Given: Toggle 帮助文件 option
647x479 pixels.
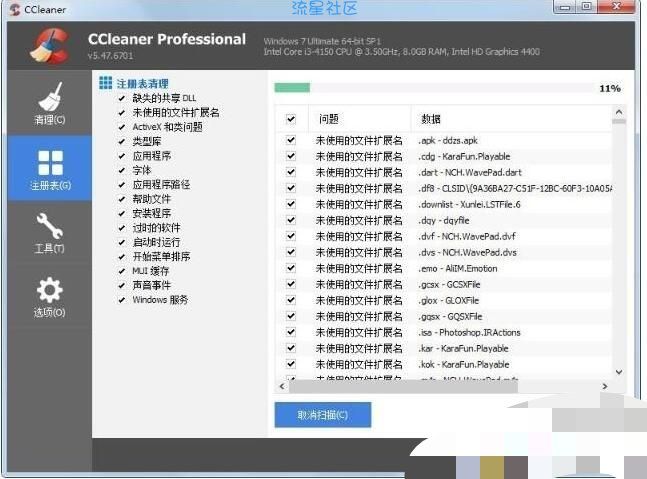Looking at the screenshot, I should [x=122, y=199].
